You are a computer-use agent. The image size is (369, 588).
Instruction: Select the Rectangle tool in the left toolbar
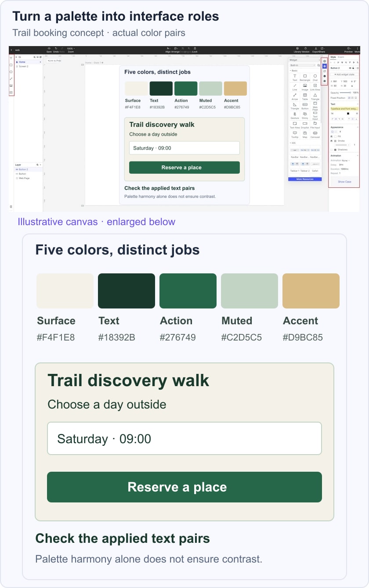point(11,65)
